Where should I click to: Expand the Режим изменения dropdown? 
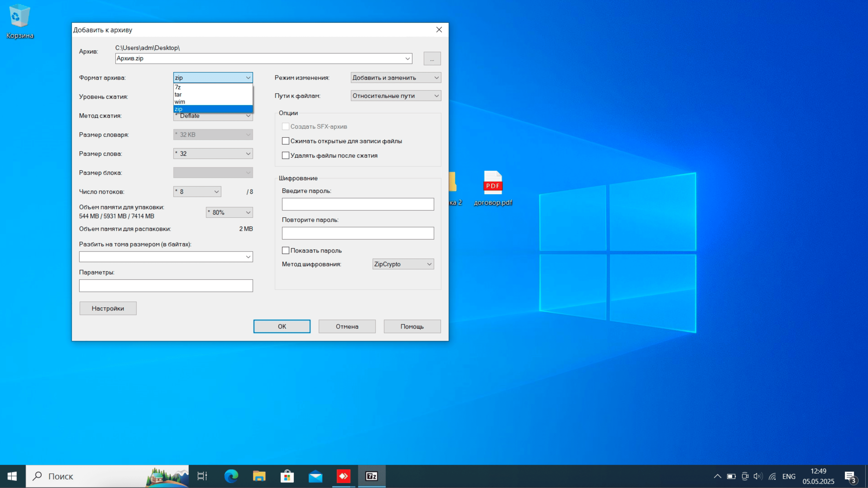click(396, 77)
